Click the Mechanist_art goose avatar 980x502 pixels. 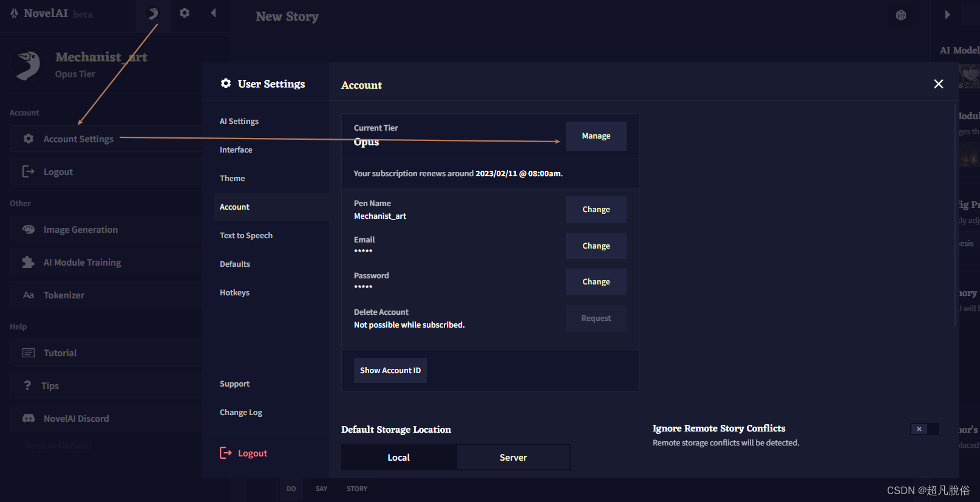coord(28,65)
